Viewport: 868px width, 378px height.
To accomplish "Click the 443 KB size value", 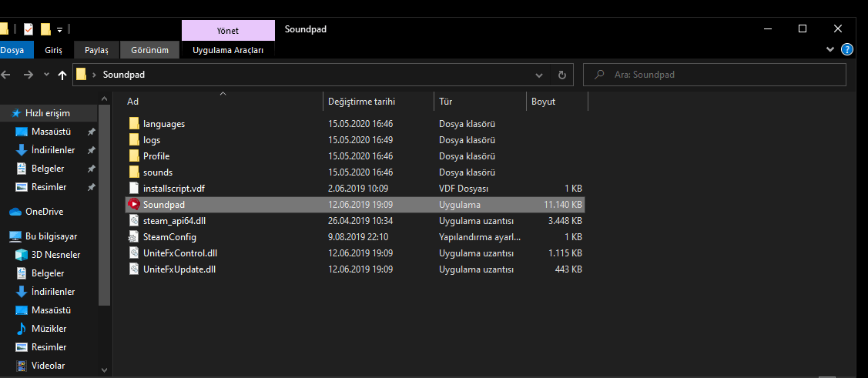I will pos(568,269).
